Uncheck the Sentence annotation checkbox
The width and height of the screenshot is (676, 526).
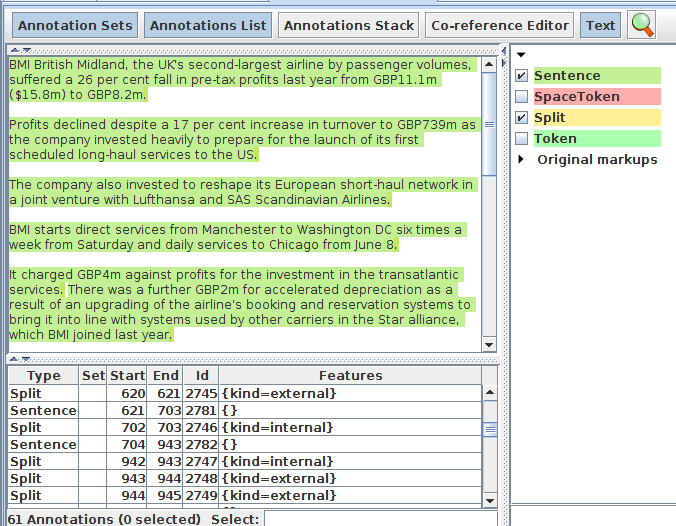click(522, 76)
